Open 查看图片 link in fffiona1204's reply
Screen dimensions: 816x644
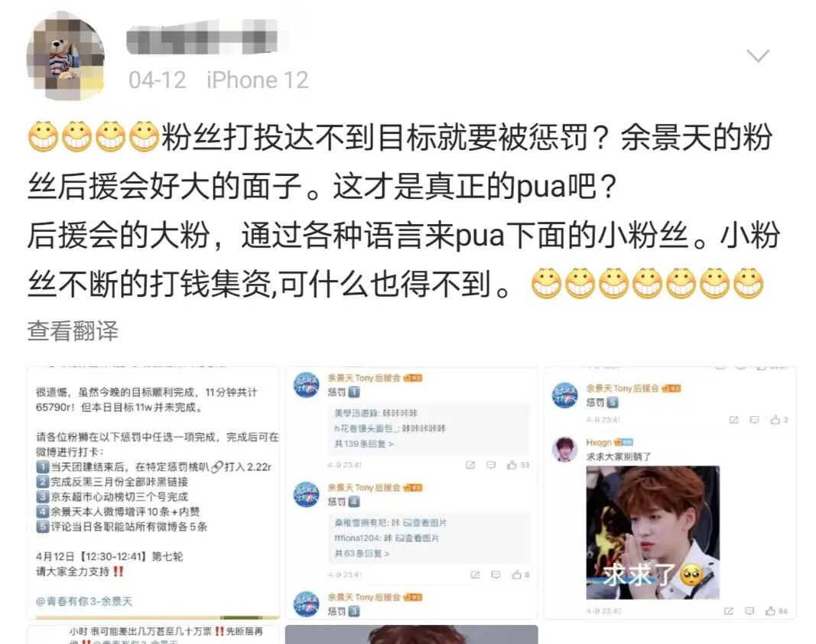418,538
